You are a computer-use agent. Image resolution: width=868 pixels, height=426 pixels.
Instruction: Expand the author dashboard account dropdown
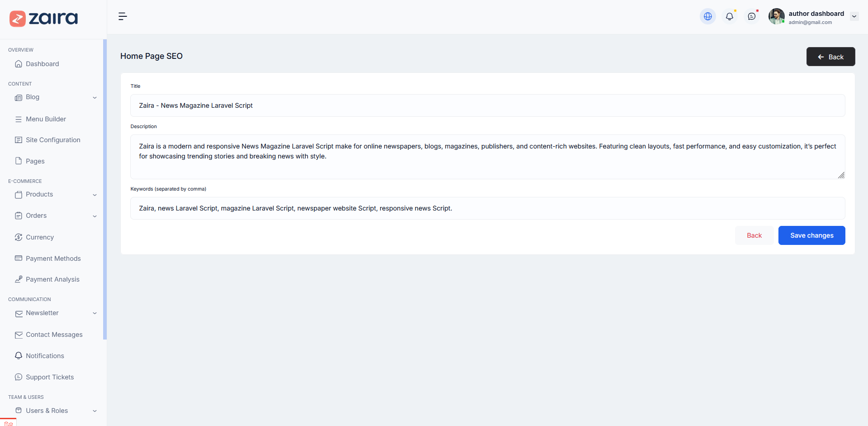854,17
